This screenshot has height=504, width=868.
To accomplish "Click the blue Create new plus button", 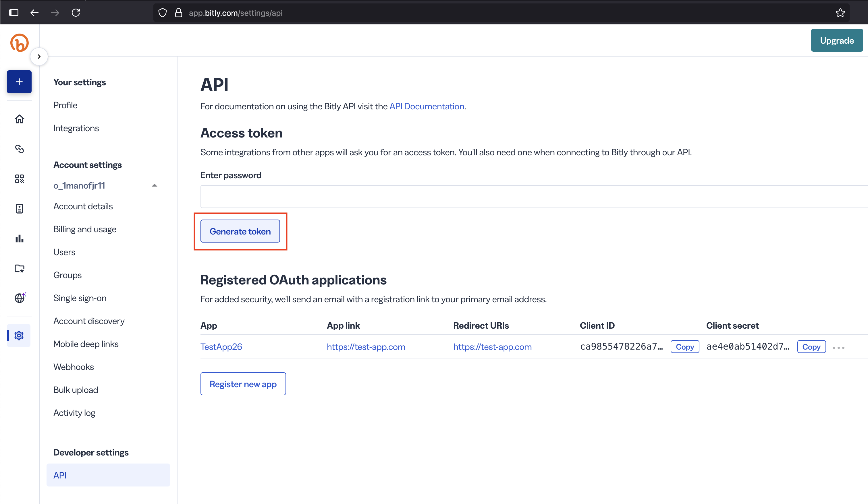I will coord(19,82).
